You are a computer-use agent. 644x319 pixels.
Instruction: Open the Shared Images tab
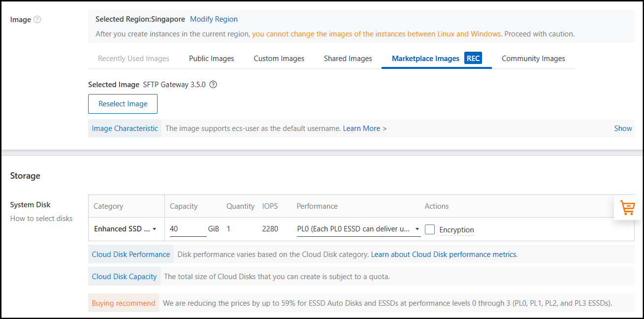pos(348,59)
